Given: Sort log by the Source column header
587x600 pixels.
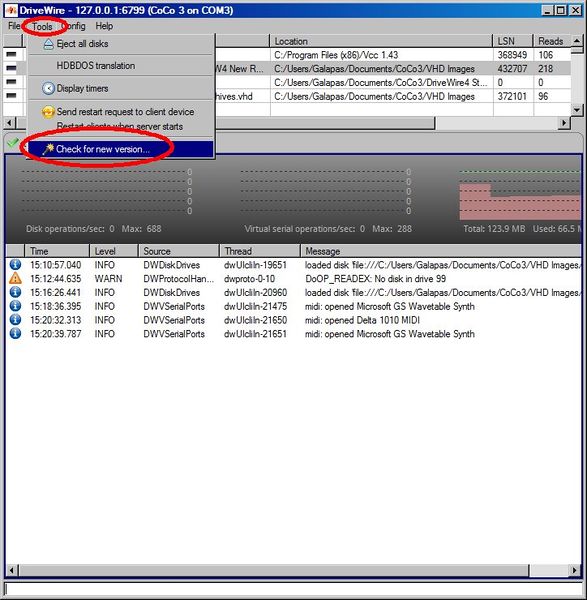Looking at the screenshot, I should click(179, 251).
